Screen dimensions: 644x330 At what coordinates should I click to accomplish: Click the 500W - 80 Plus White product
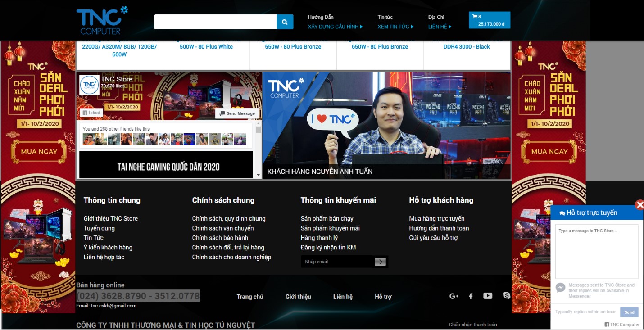[x=206, y=47]
